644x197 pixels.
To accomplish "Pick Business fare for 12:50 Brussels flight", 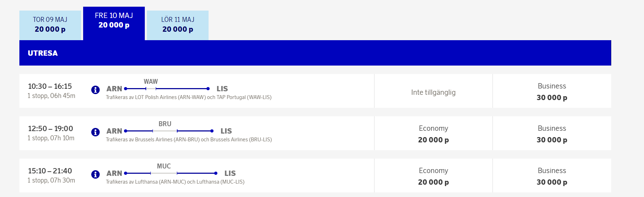I will tap(552, 134).
